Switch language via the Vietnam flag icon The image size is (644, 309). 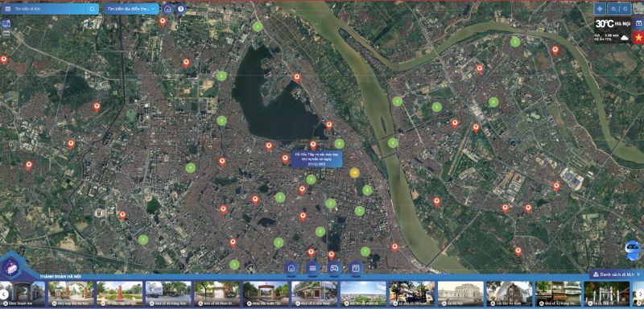coord(638,37)
